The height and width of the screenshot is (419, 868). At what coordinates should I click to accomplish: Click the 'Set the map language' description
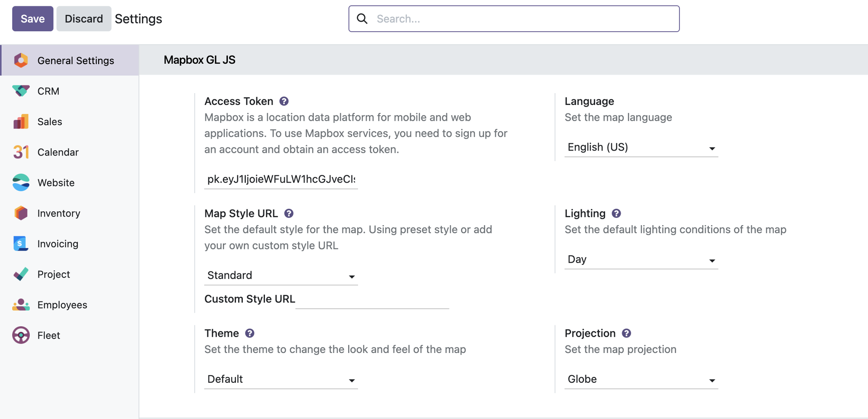point(618,118)
